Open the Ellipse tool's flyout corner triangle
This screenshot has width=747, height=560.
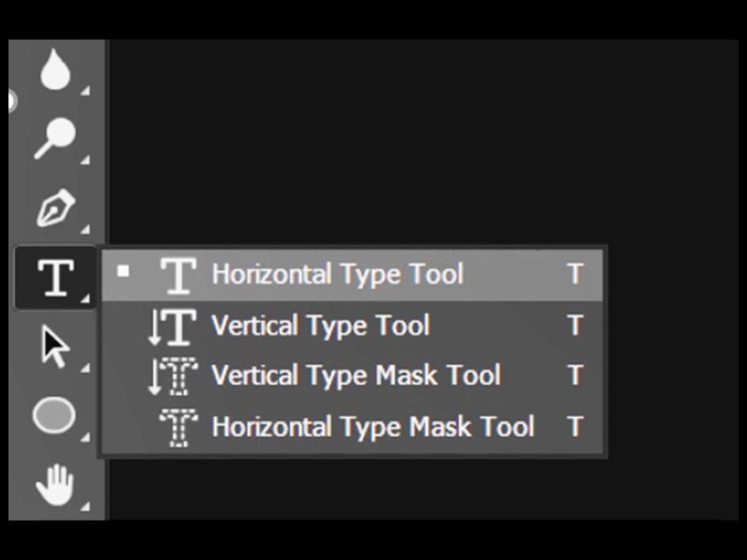pos(85,437)
